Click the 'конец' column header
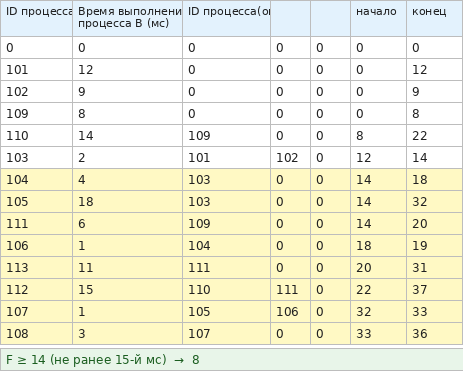 click(x=435, y=18)
